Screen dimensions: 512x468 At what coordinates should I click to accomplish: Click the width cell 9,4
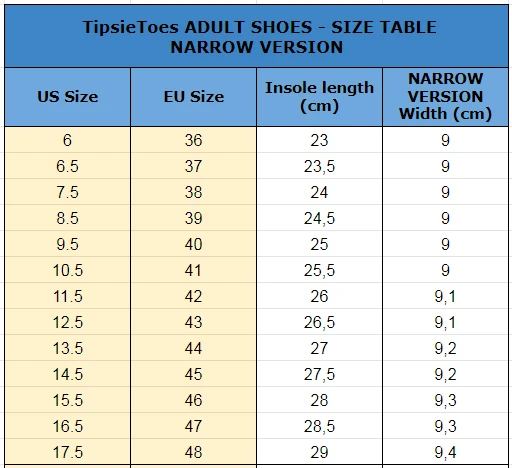pyautogui.click(x=446, y=452)
